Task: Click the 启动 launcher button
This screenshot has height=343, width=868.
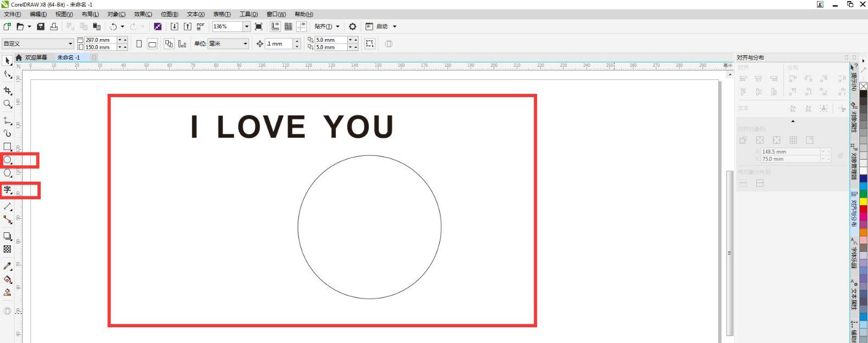Action: 382,27
